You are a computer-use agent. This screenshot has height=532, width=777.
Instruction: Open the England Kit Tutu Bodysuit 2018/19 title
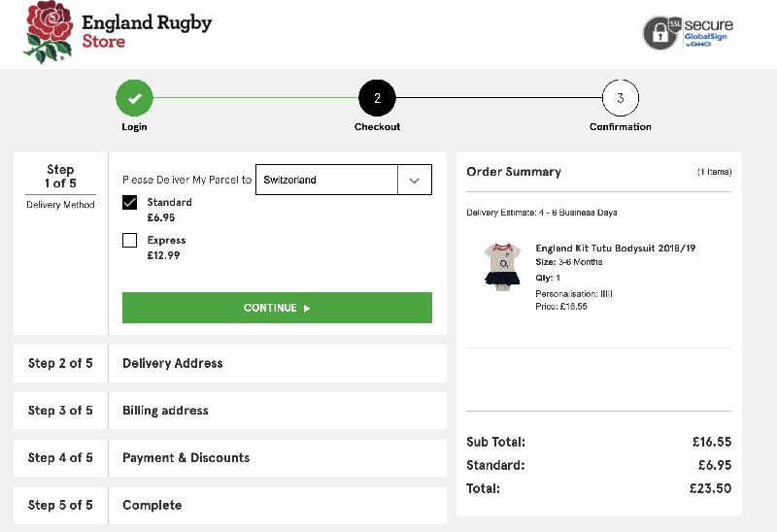[616, 249]
